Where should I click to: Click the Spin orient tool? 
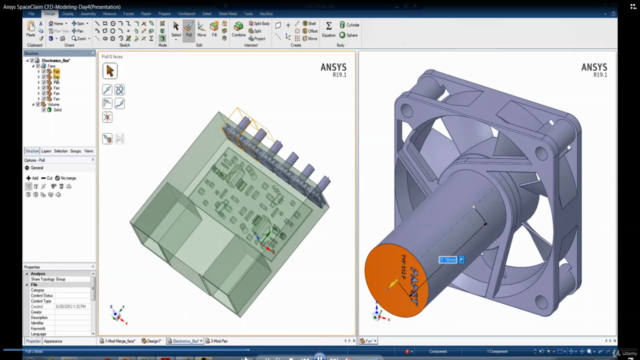[x=78, y=24]
